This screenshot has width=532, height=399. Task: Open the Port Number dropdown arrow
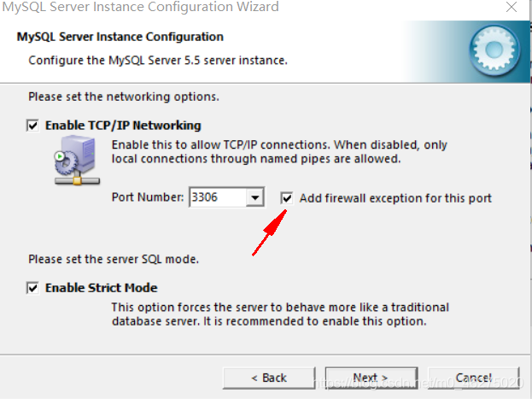[254, 198]
